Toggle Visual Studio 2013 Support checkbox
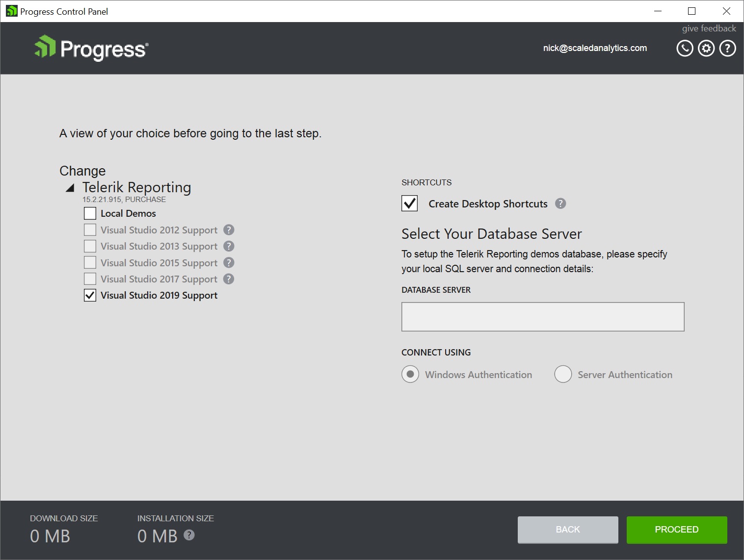The height and width of the screenshot is (560, 744). coord(90,246)
